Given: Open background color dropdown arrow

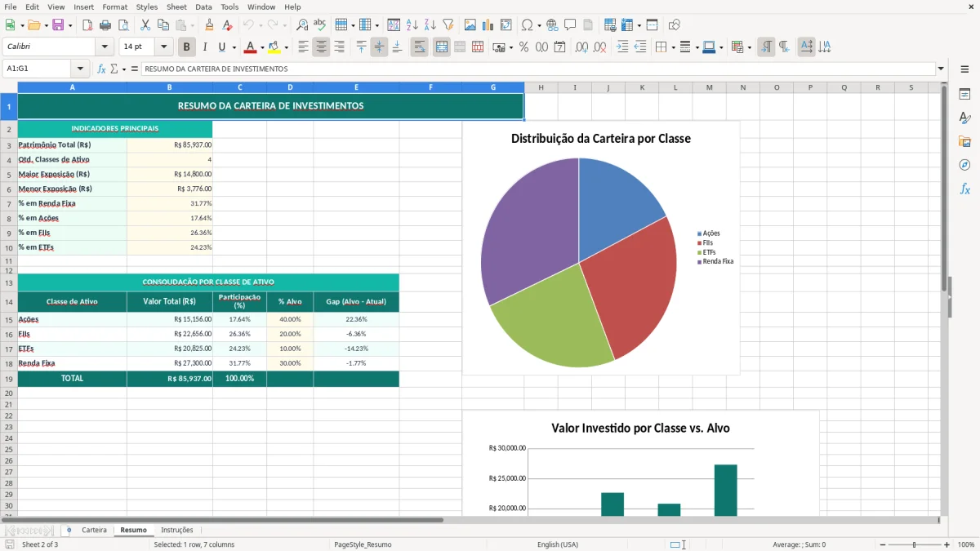Looking at the screenshot, I should [286, 47].
